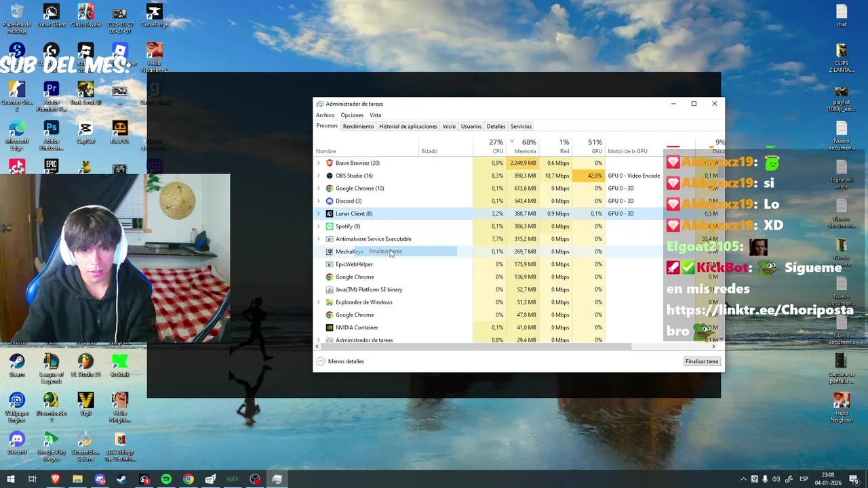Open Steam desktop shortcut
The width and height of the screenshot is (868, 488).
pyautogui.click(x=17, y=365)
